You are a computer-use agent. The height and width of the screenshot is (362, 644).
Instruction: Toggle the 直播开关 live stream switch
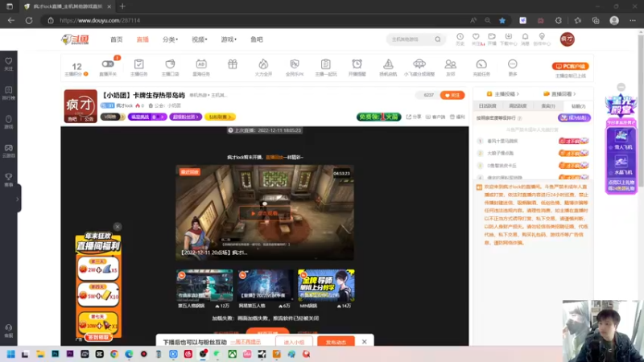108,64
